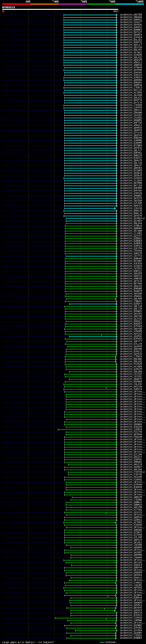Select the UniRef100_Q336X9 label
This screenshot has height=644, width=146.
(x=131, y=266)
